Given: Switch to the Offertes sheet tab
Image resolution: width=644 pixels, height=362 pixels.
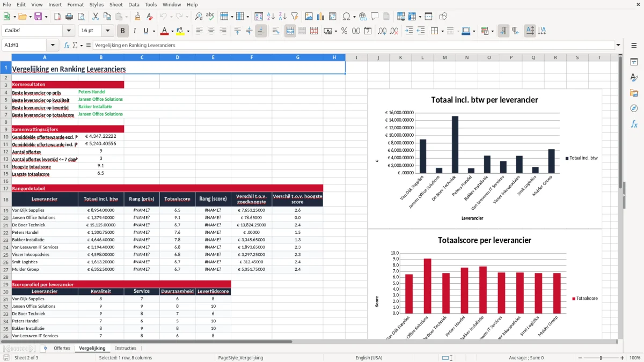Looking at the screenshot, I should tap(62, 349).
